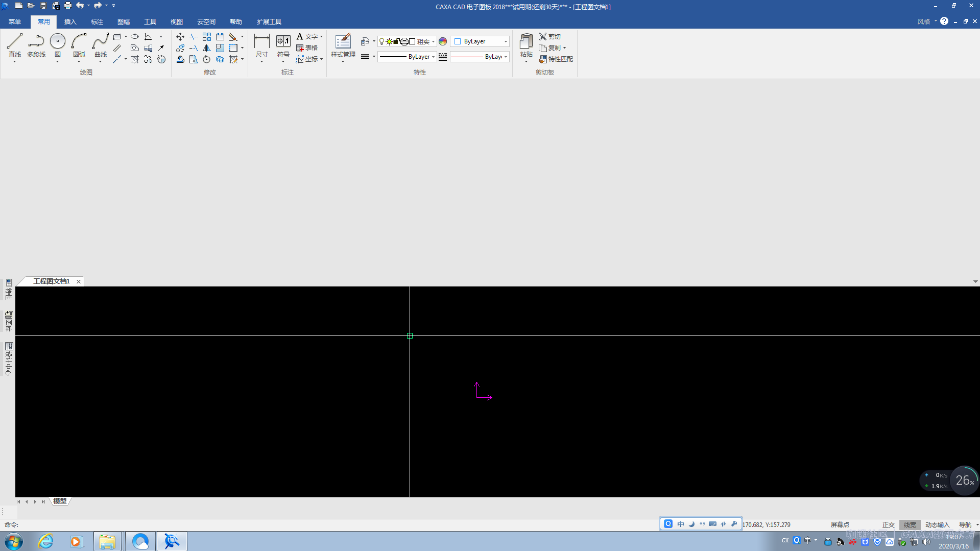Image resolution: width=980 pixels, height=551 pixels.
Task: Click the print icon in quick access toolbar
Action: click(68, 6)
